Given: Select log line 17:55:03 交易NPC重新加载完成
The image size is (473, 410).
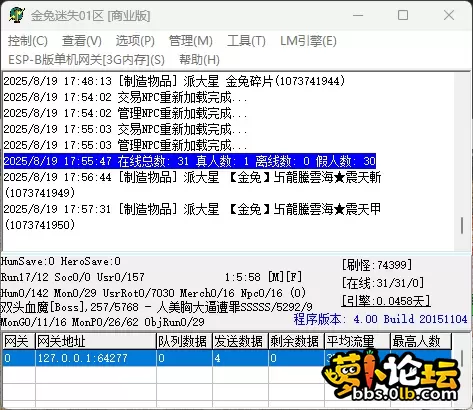Looking at the screenshot, I should 125,129.
